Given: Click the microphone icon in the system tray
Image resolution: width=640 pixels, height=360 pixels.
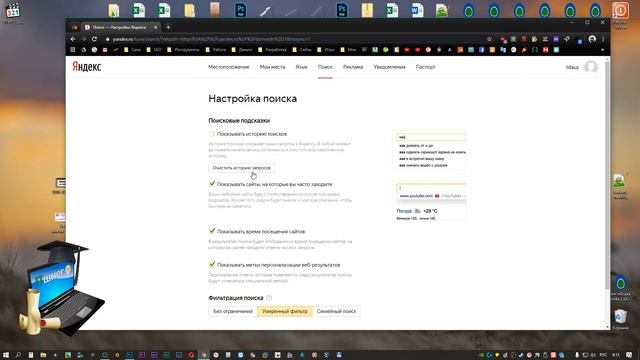Looking at the screenshot, I should [577, 355].
